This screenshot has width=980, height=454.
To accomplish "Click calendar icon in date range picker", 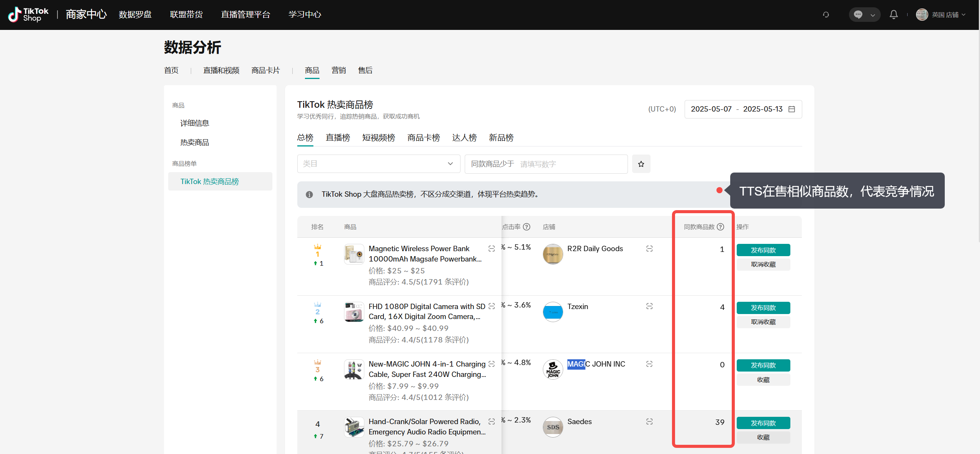I will click(792, 109).
